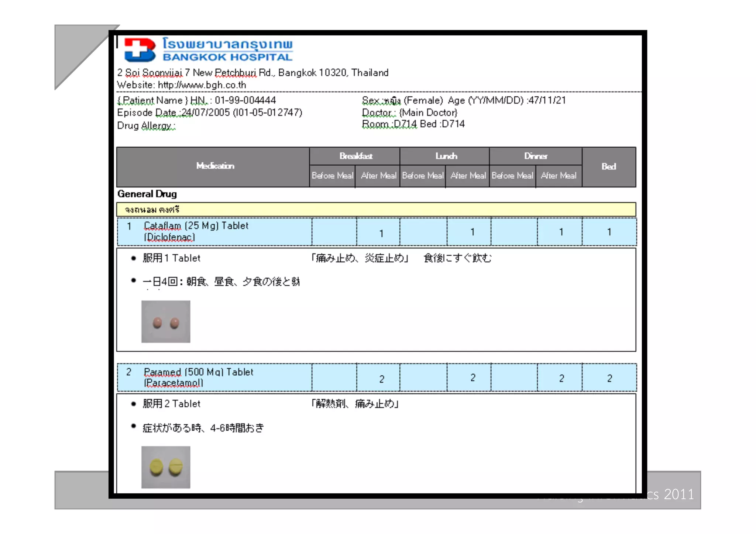Click the Bangkok Hospital name text logo
Viewport: 756px width, 534px height.
click(x=227, y=49)
